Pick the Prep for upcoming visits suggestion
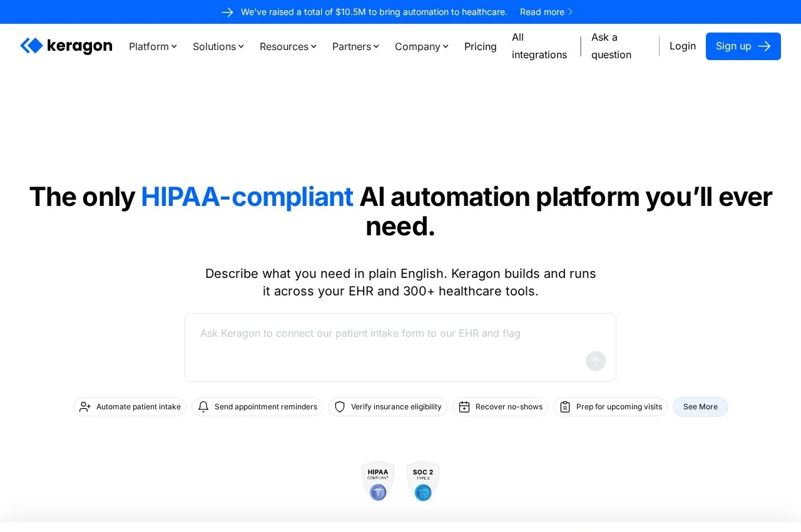Screen dimensions: 801x532 tap(611, 407)
